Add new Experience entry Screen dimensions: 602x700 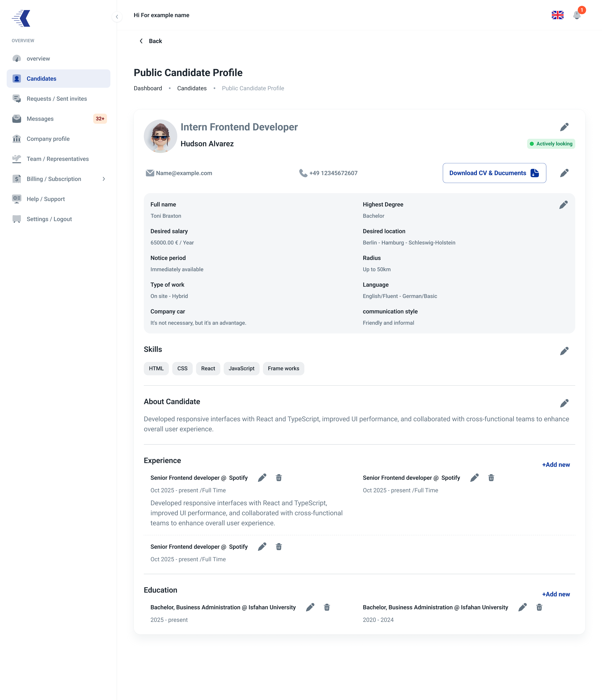coord(556,465)
